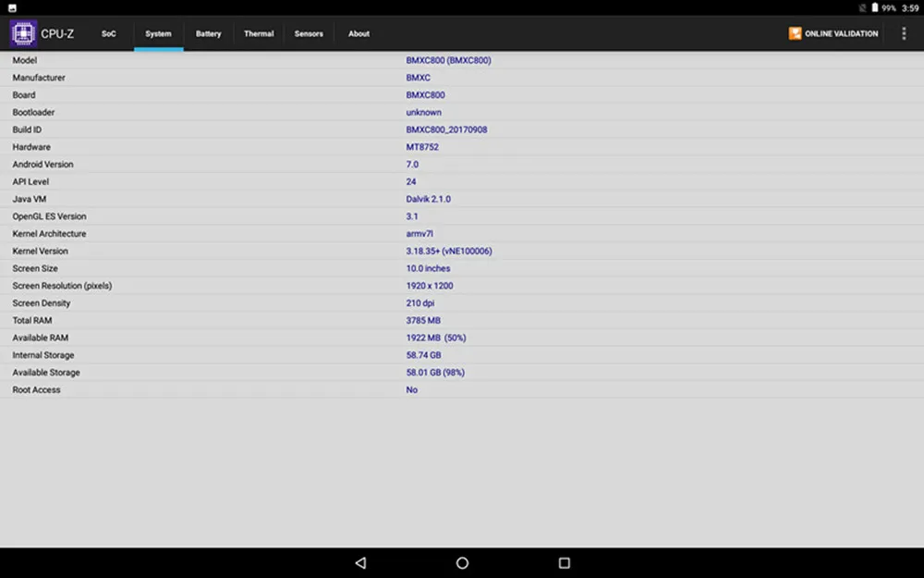
Task: Select Build ID value BMXC800_20170908
Action: 446,129
